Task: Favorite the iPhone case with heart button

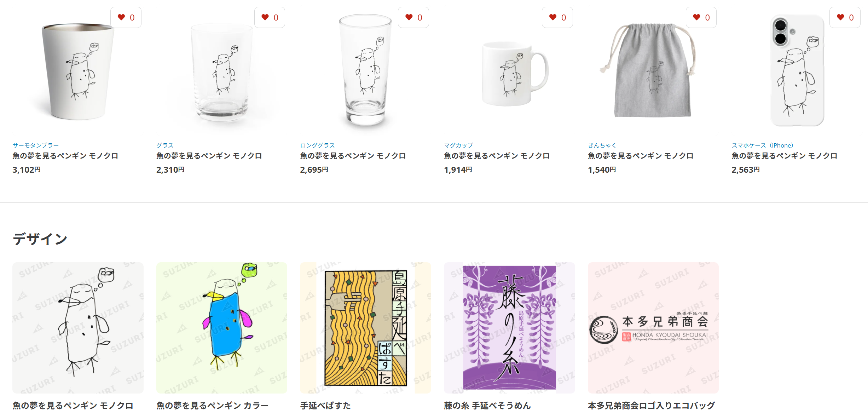Action: click(x=845, y=17)
